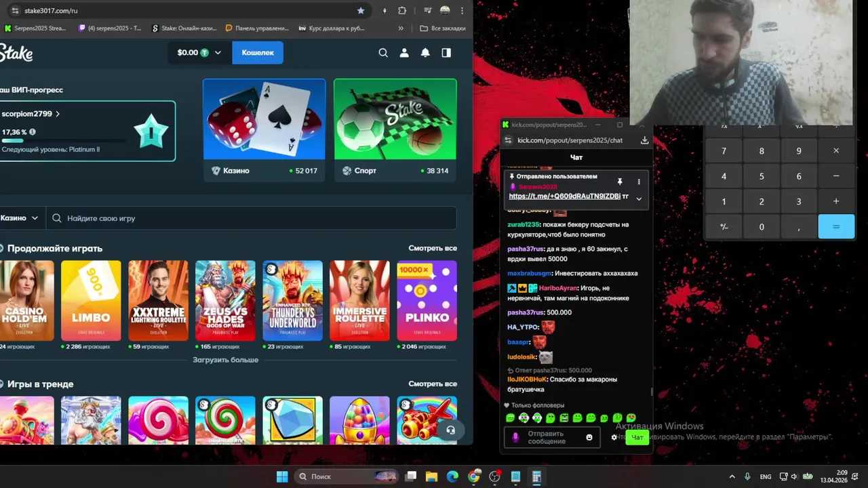Click the Отправить сообщение chat input
This screenshot has height=488, width=868.
click(x=551, y=437)
